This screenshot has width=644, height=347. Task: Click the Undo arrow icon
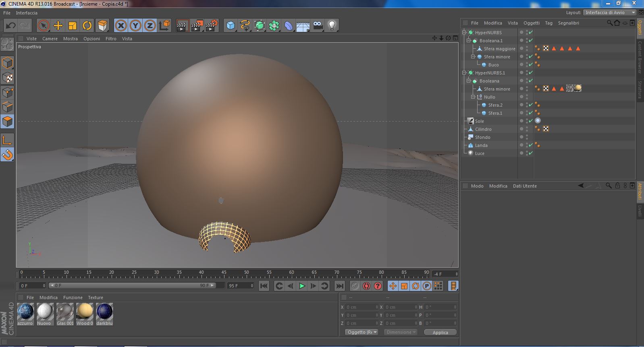pyautogui.click(x=11, y=26)
